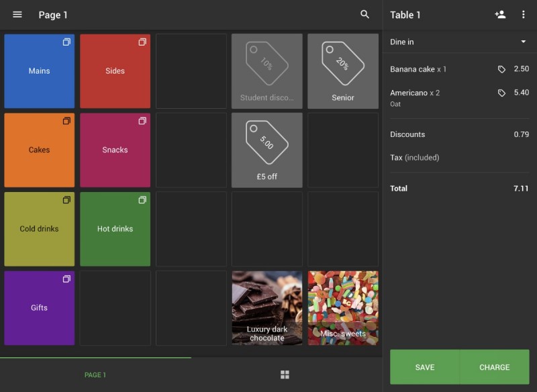Save the current ticket

(425, 367)
